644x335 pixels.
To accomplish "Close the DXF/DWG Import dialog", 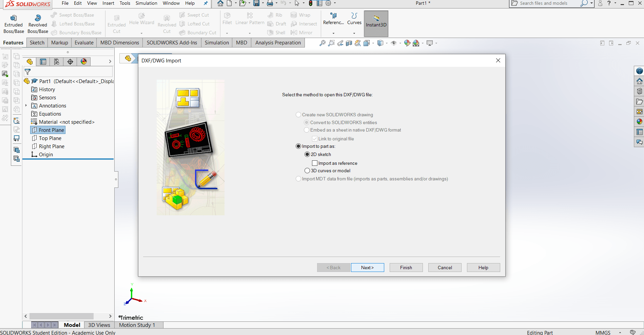I will point(498,60).
